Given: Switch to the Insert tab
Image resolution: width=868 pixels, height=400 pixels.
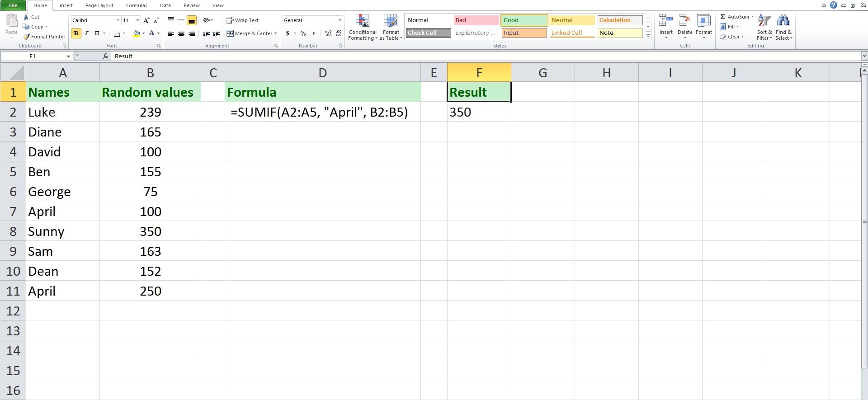Looking at the screenshot, I should click(66, 5).
